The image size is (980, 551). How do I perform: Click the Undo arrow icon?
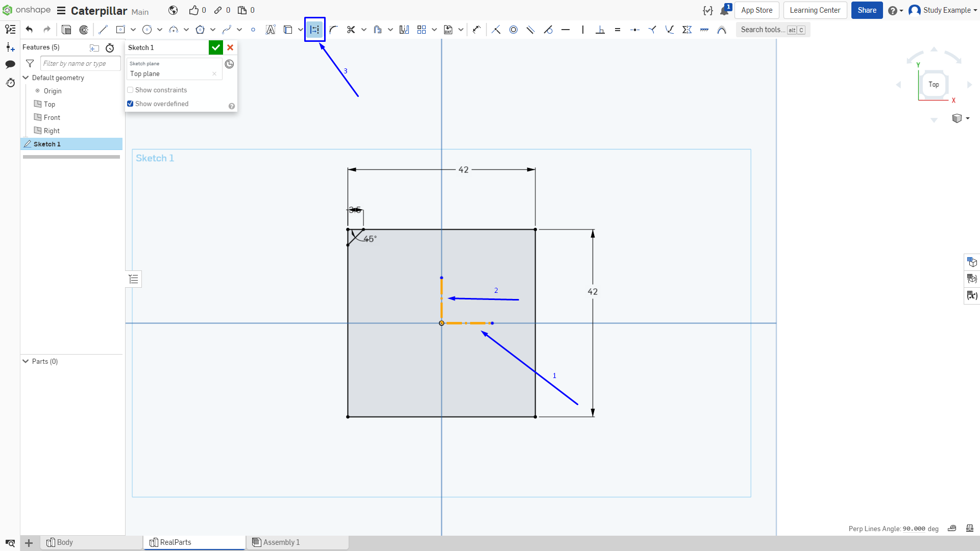click(x=29, y=30)
